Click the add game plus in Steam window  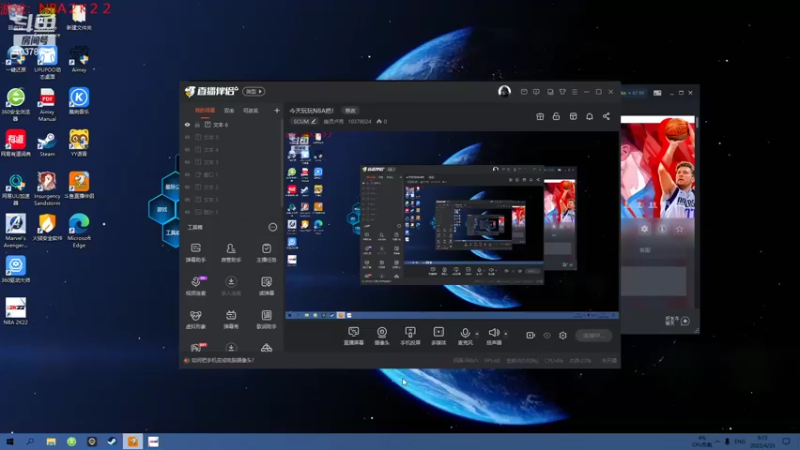[685, 321]
